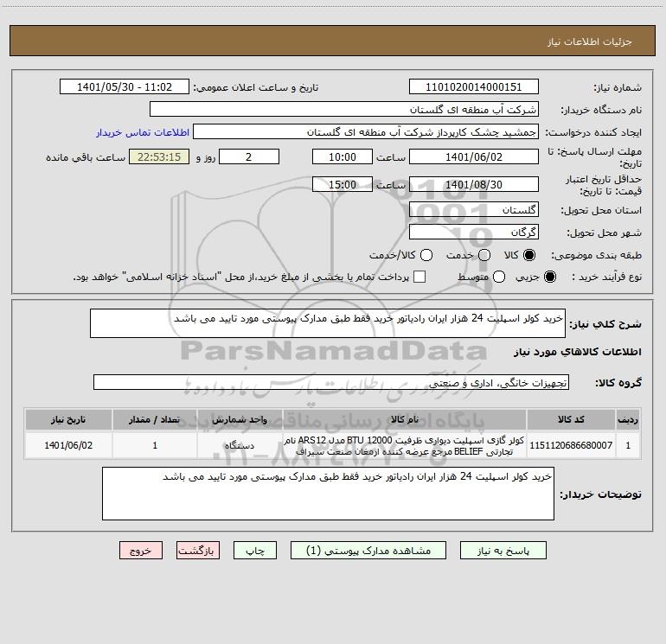Click validity hour 15:00 field
Viewport: 666px width, 644px height.
[343, 184]
